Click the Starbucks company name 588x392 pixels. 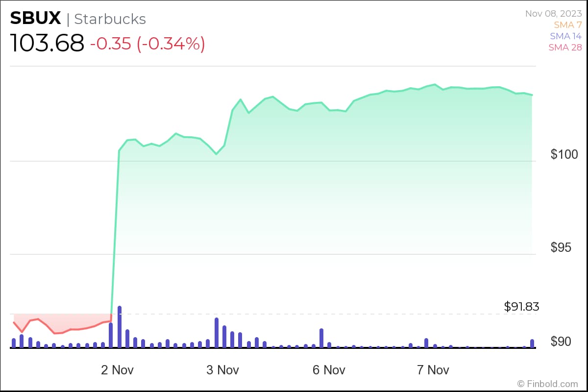(x=110, y=19)
